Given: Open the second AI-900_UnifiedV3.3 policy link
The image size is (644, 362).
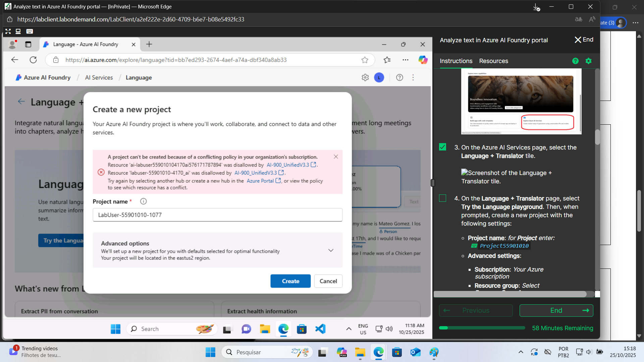Looking at the screenshot, I should [x=259, y=173].
